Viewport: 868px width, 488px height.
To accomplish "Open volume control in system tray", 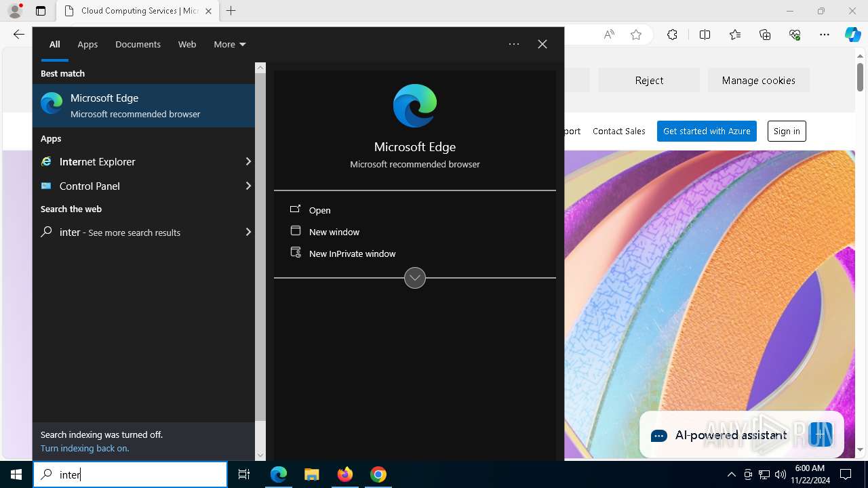I will pos(781,474).
